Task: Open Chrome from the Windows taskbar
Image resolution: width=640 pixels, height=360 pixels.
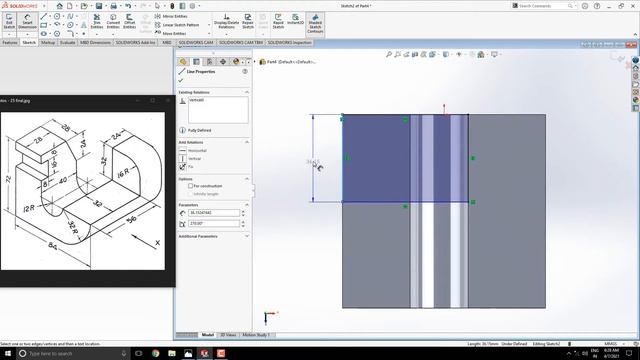Action: click(156, 353)
